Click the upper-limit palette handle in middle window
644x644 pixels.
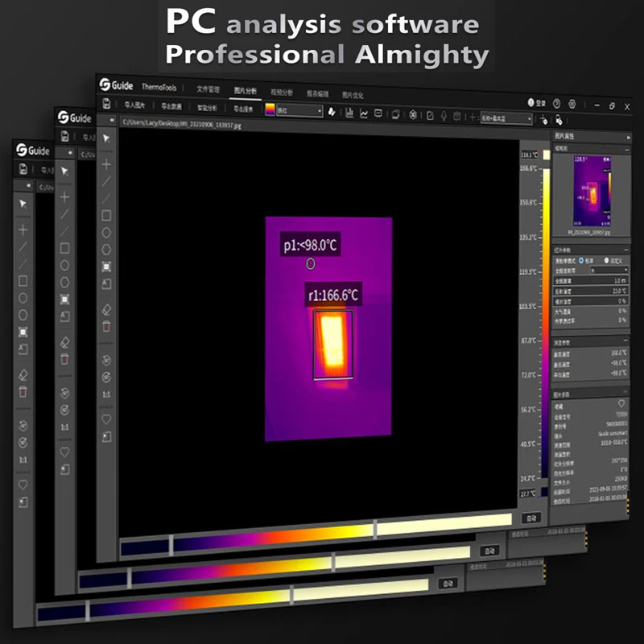point(333,562)
